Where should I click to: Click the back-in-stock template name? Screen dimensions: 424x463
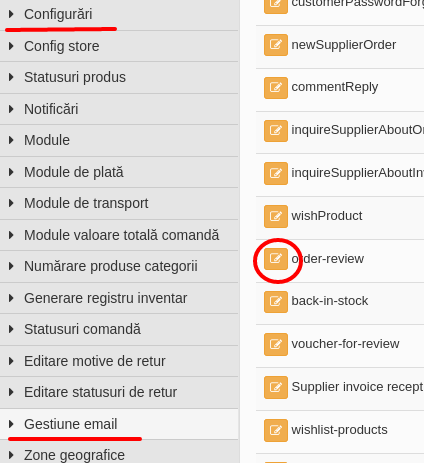point(330,301)
